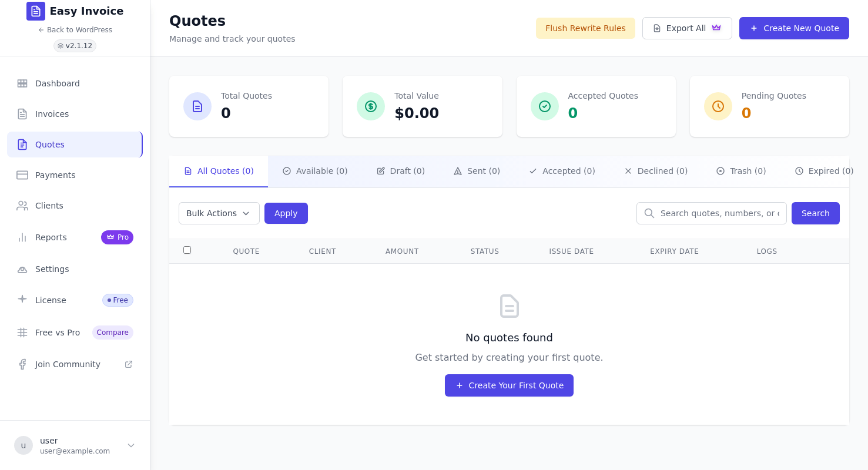Click the Easy Invoice logo icon

(36, 11)
